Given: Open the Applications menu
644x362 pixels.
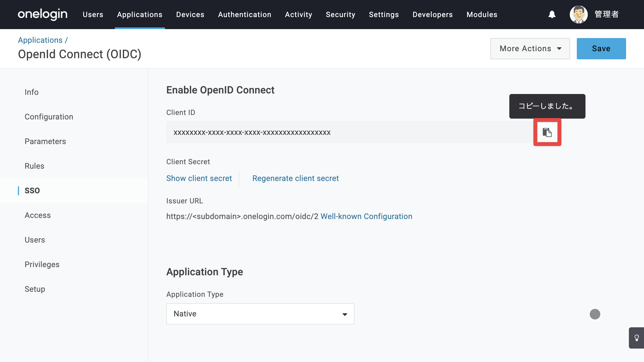Looking at the screenshot, I should pyautogui.click(x=140, y=15).
